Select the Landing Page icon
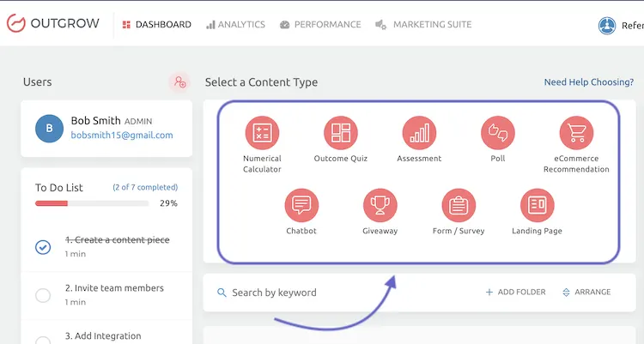The image size is (644, 344). tap(538, 205)
